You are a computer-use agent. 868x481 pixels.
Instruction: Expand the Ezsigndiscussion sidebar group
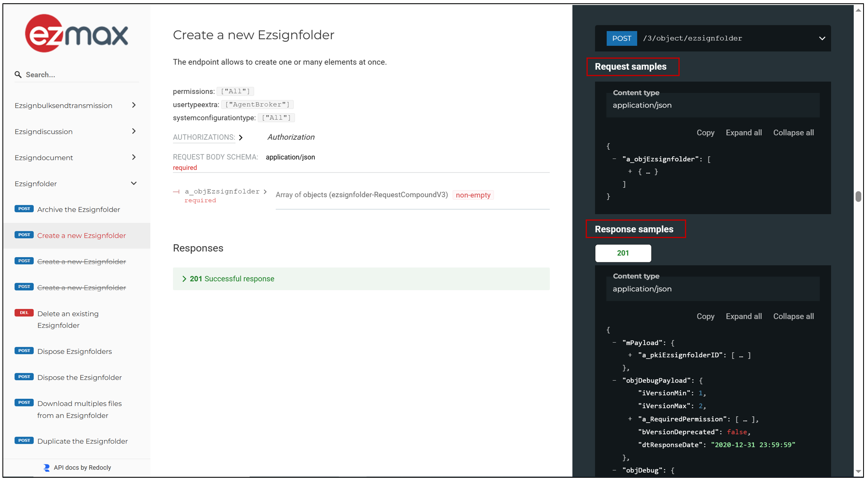(x=134, y=131)
